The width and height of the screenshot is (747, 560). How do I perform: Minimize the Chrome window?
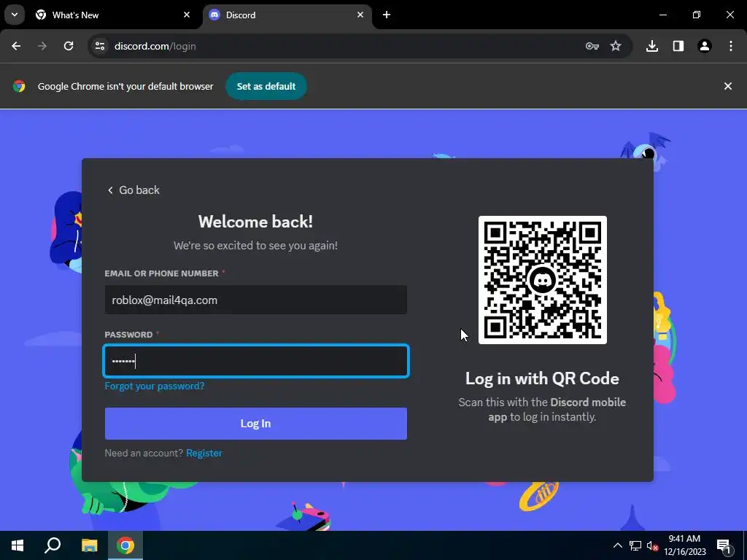pyautogui.click(x=662, y=15)
